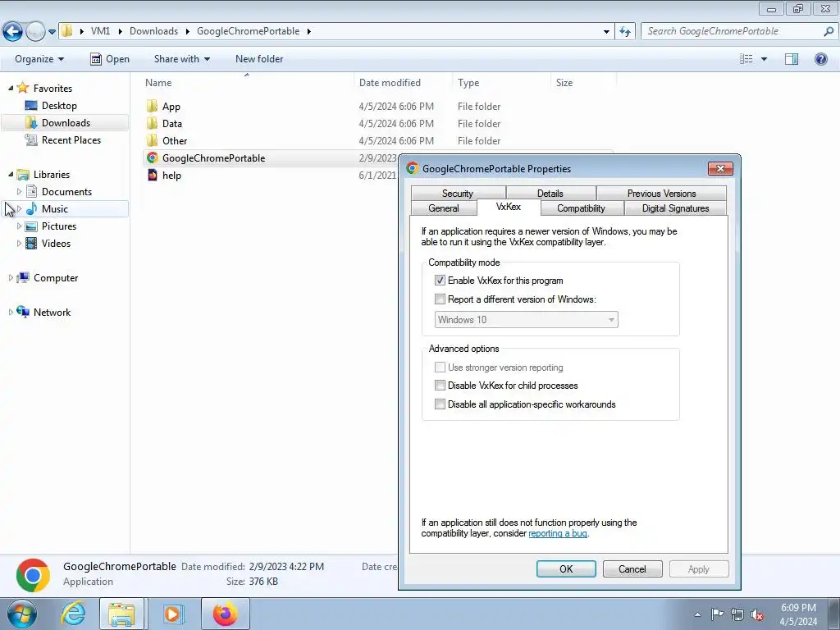This screenshot has width=840, height=630.
Task: Switch to the Security tab
Action: [x=458, y=194]
